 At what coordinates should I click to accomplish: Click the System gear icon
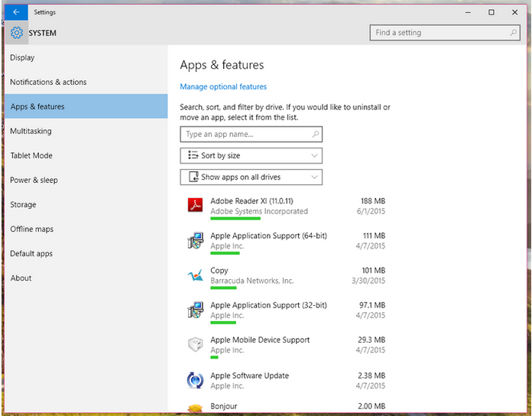point(17,33)
